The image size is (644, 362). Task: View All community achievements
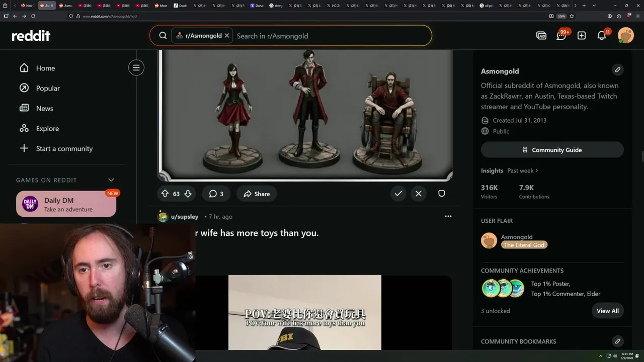coord(608,311)
